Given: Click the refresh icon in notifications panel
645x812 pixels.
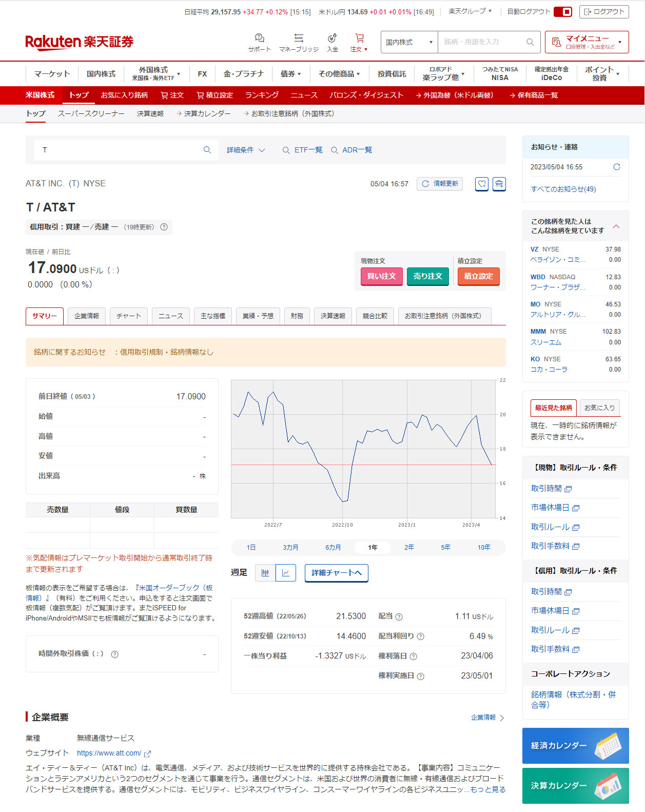Looking at the screenshot, I should pos(616,167).
